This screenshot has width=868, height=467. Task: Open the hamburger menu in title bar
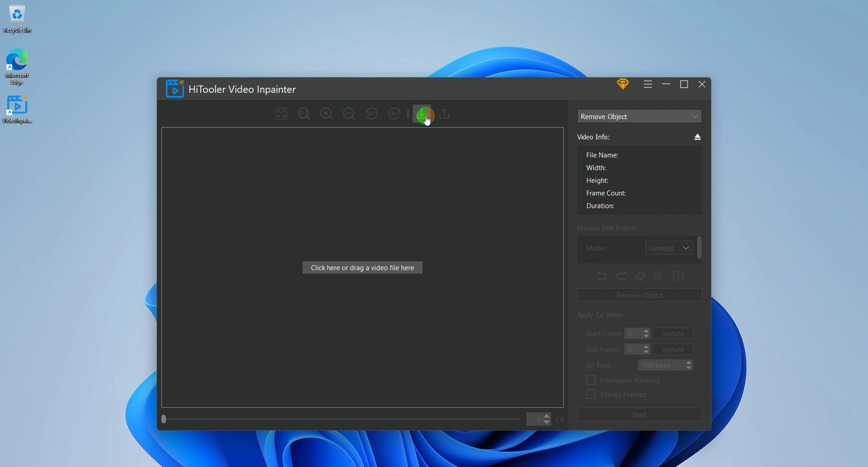tap(647, 84)
